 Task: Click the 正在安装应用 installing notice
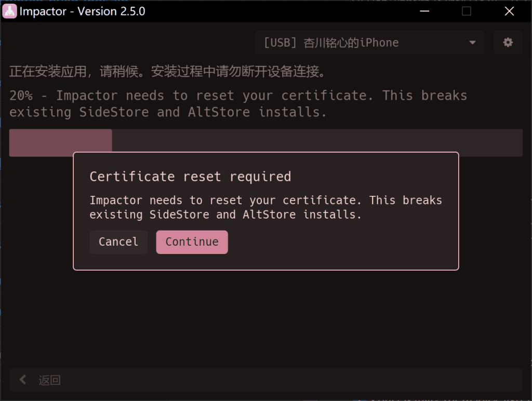tap(167, 71)
